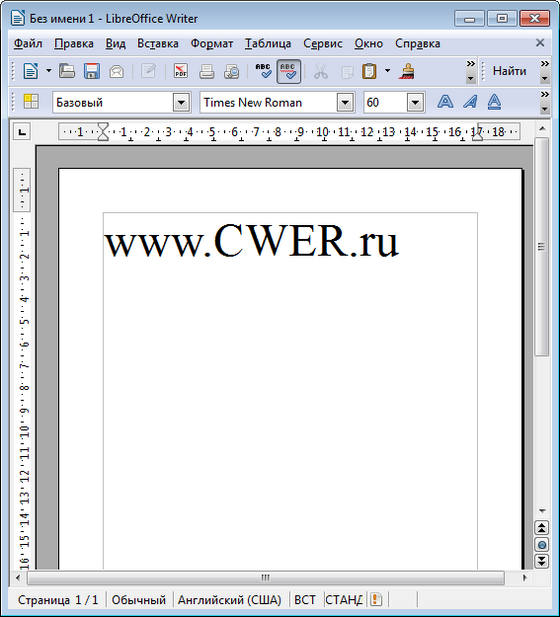Open the font size 60 dropdown
560x617 pixels.
point(415,103)
